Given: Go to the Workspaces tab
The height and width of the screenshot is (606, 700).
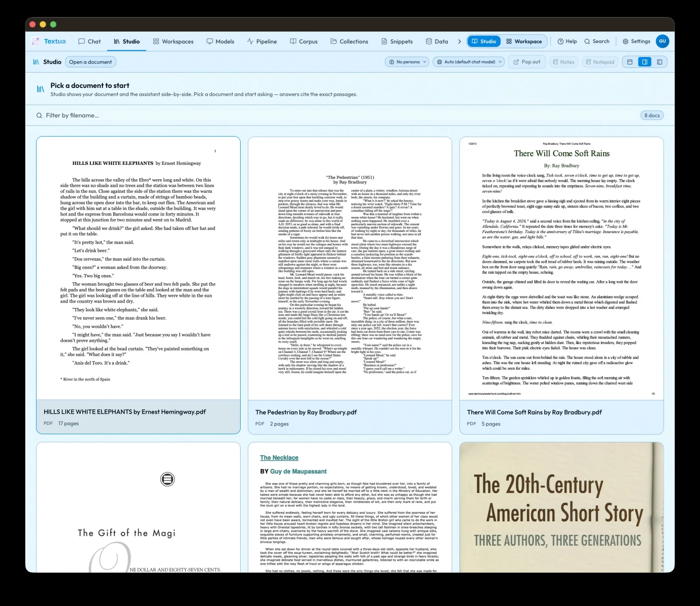Looking at the screenshot, I should (173, 42).
